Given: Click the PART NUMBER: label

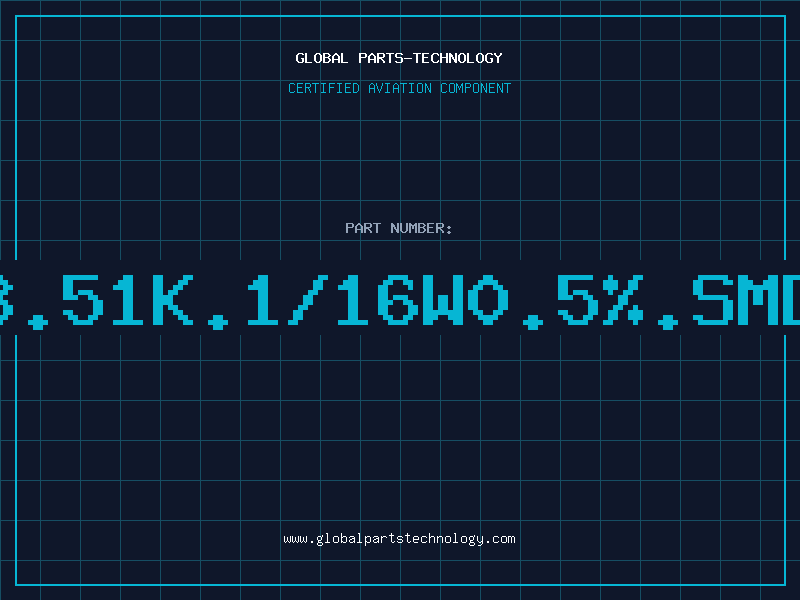Looking at the screenshot, I should click(x=399, y=228).
